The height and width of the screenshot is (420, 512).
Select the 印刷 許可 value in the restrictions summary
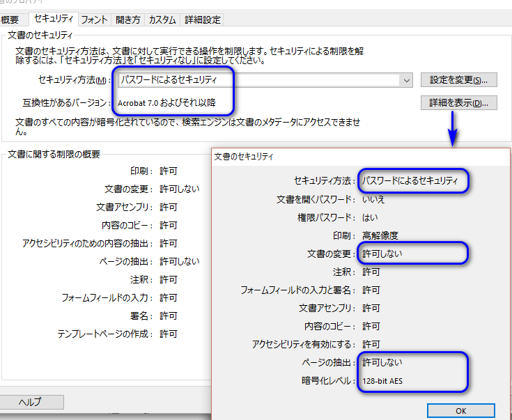click(169, 170)
